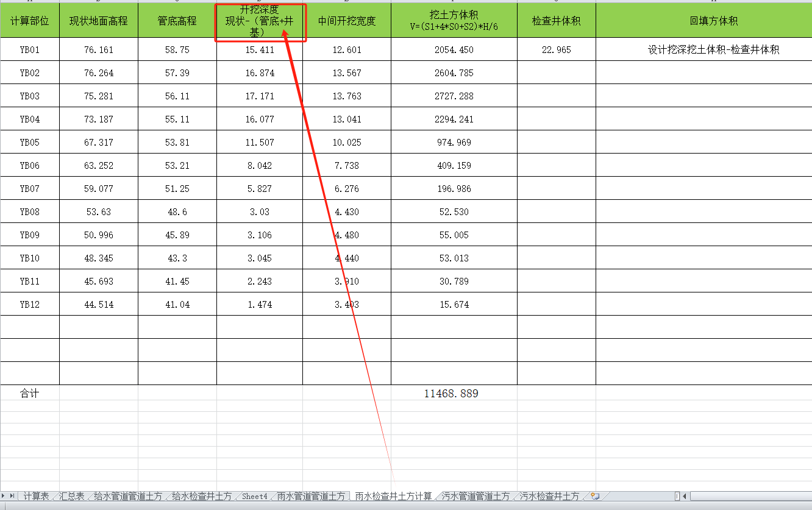Select volume value 409.159
Viewport: 812px width, 510px height.
454,165
